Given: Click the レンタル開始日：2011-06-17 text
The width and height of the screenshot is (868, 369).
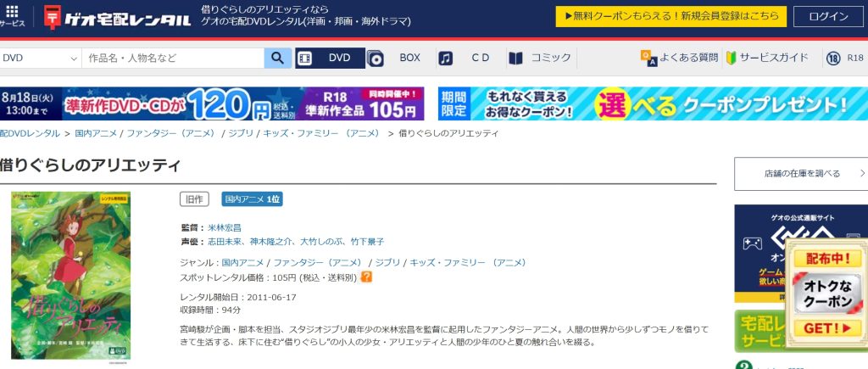Looking at the screenshot, I should [x=238, y=298].
